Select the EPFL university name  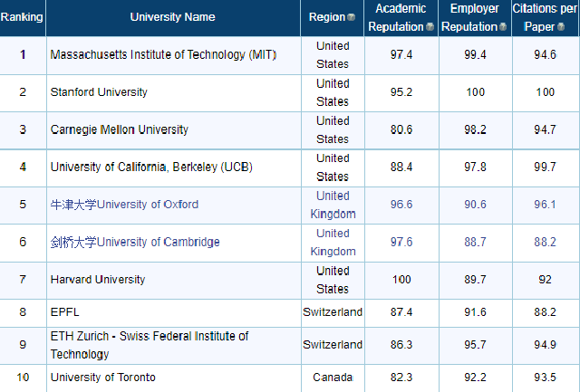(65, 312)
